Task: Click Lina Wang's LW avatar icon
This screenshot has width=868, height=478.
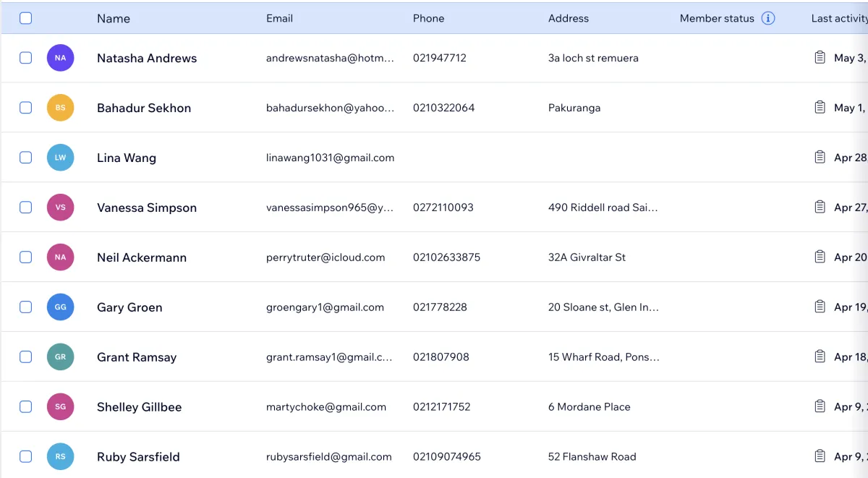Action: [x=60, y=158]
